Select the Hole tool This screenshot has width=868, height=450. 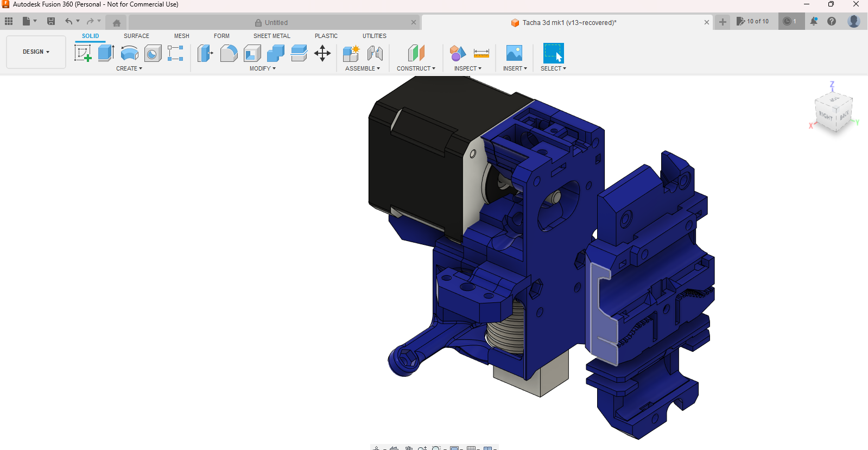tap(153, 53)
